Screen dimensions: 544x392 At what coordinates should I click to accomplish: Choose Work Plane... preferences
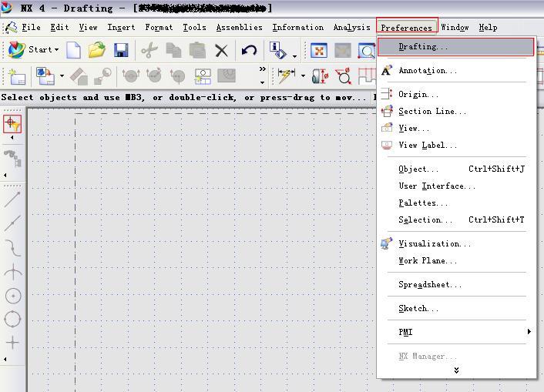point(457,260)
